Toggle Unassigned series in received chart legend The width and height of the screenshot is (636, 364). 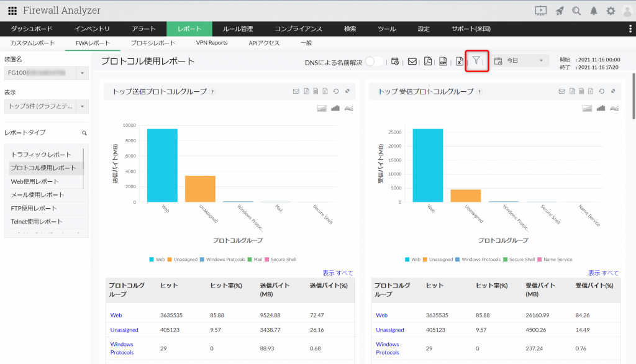[x=437, y=259]
